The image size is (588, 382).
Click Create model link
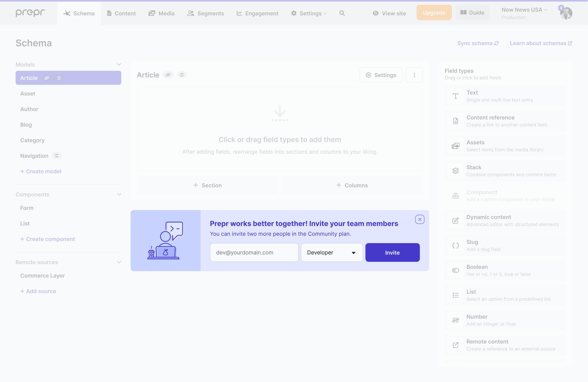[x=41, y=171]
